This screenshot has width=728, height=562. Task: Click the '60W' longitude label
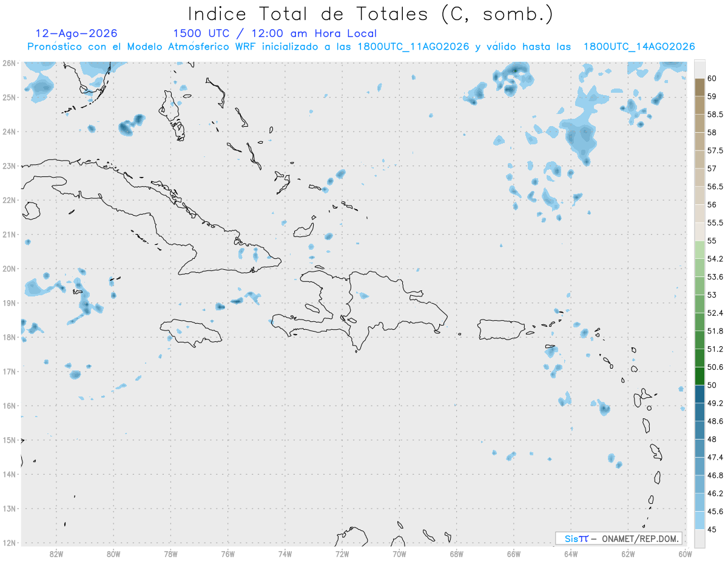click(686, 554)
